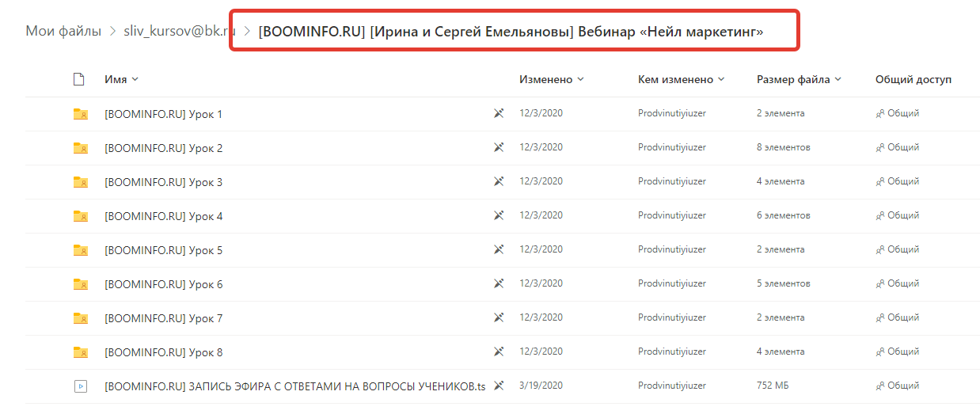This screenshot has width=980, height=418.
Task: Click the shared folder icon for Урок 4
Action: pos(80,216)
